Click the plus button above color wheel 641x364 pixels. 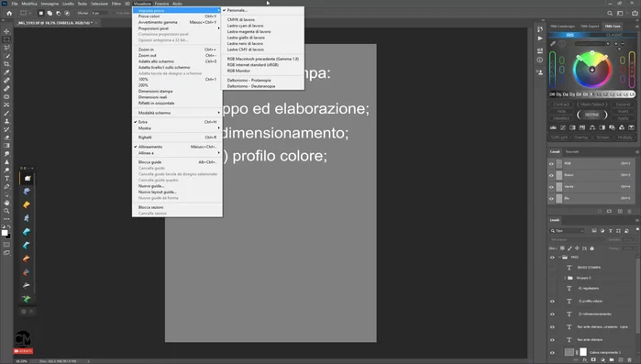click(616, 43)
